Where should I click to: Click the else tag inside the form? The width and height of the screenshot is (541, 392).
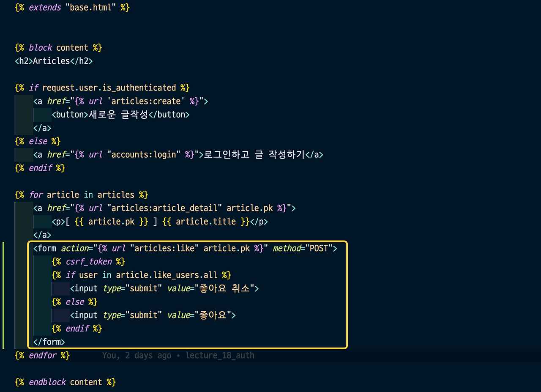pos(74,302)
